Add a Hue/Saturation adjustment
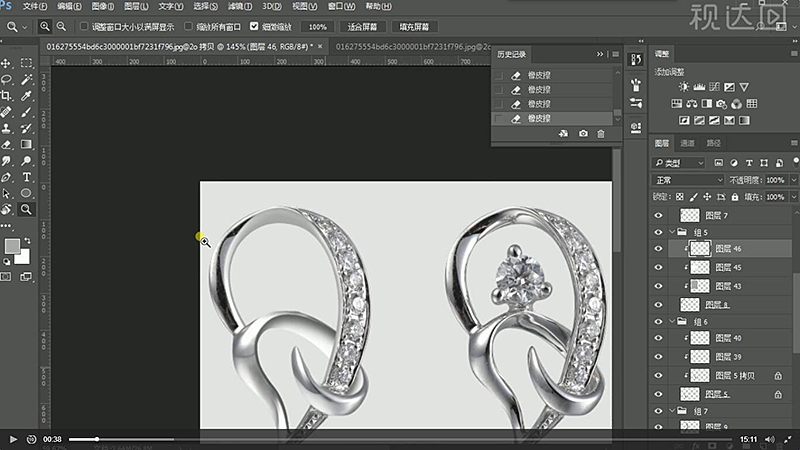Screen dimensions: 800x450 [677, 104]
